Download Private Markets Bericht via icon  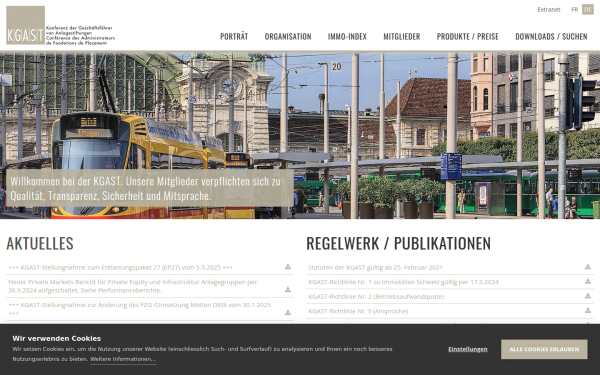[x=288, y=290]
